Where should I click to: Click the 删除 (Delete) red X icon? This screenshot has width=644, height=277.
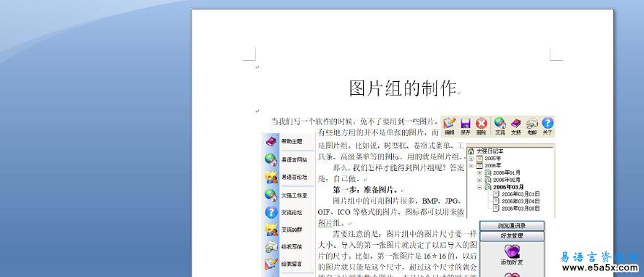[x=482, y=123]
